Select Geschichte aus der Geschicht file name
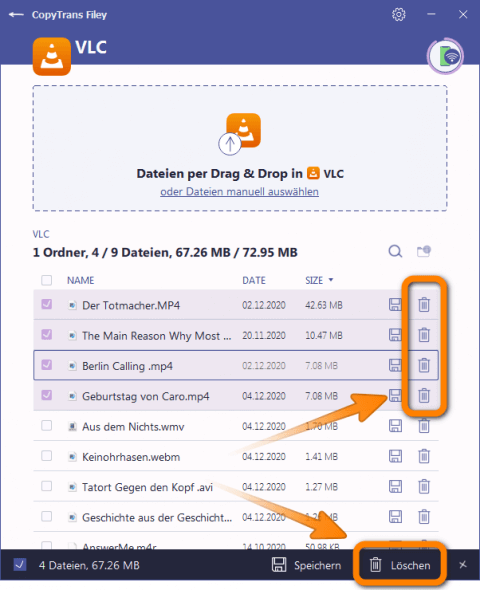Image resolution: width=480 pixels, height=590 pixels. [x=157, y=518]
